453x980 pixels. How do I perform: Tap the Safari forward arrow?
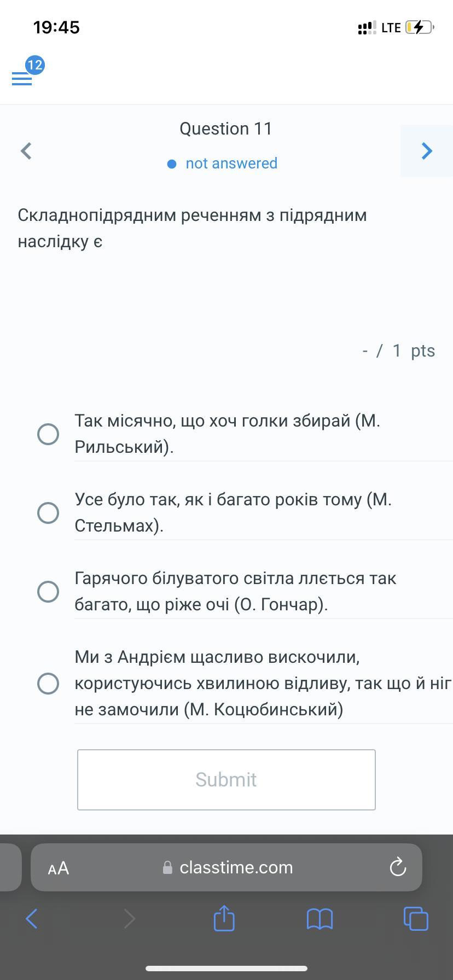[129, 919]
